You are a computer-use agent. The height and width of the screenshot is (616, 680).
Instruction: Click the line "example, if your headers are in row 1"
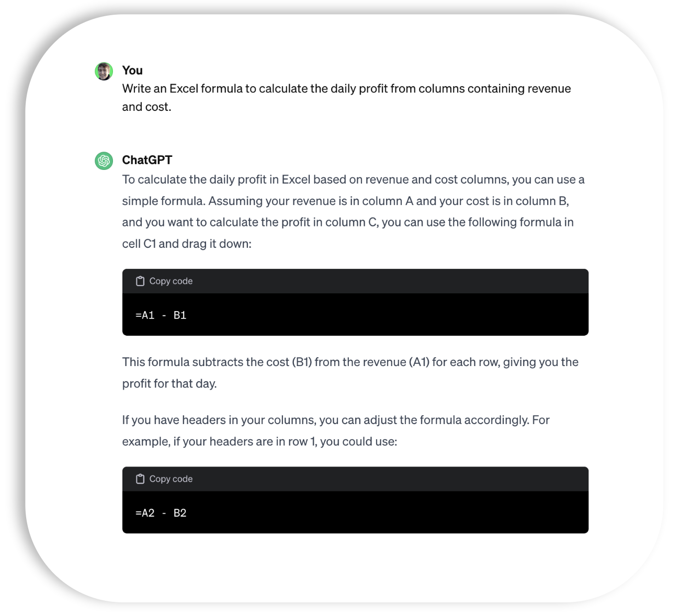(x=259, y=441)
